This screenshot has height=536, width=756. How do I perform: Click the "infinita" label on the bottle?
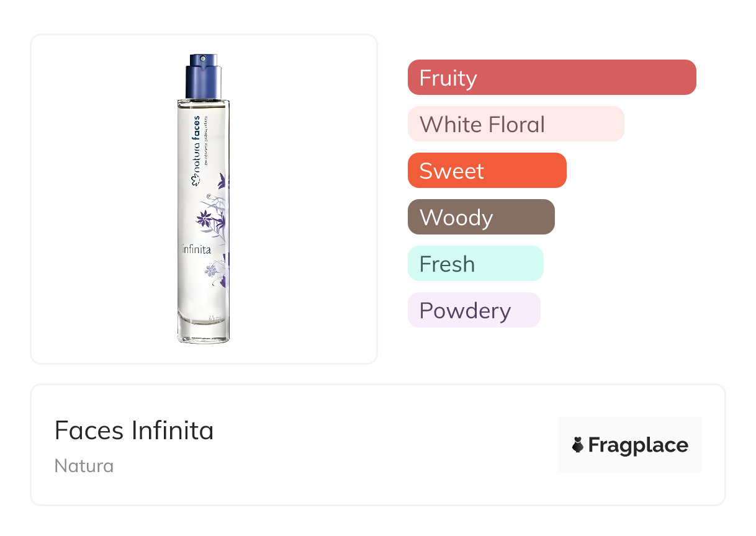[196, 249]
